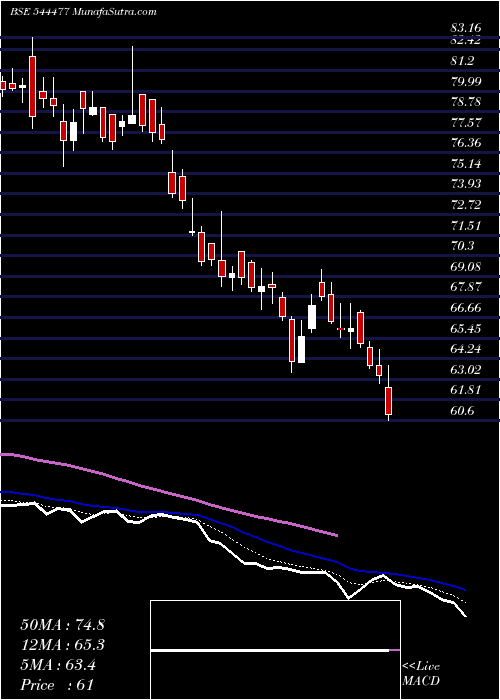Click the 12MA : 65.3 readout
The height and width of the screenshot is (700, 500).
coord(62,645)
